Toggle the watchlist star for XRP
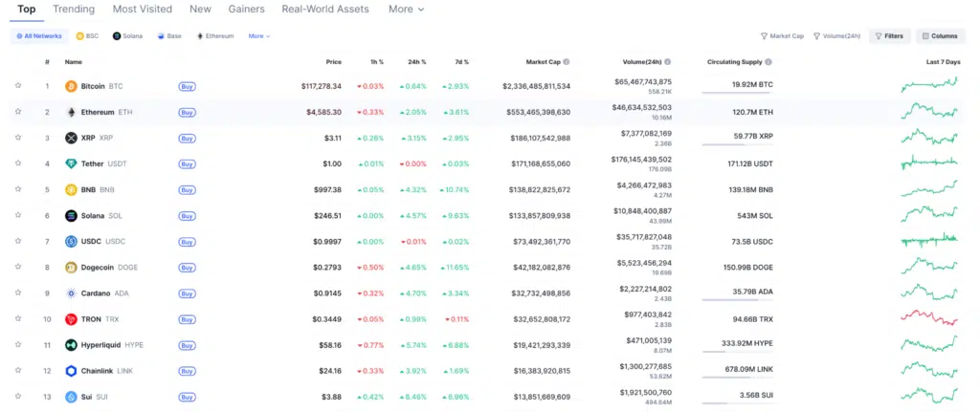980x412 pixels. pos(18,138)
